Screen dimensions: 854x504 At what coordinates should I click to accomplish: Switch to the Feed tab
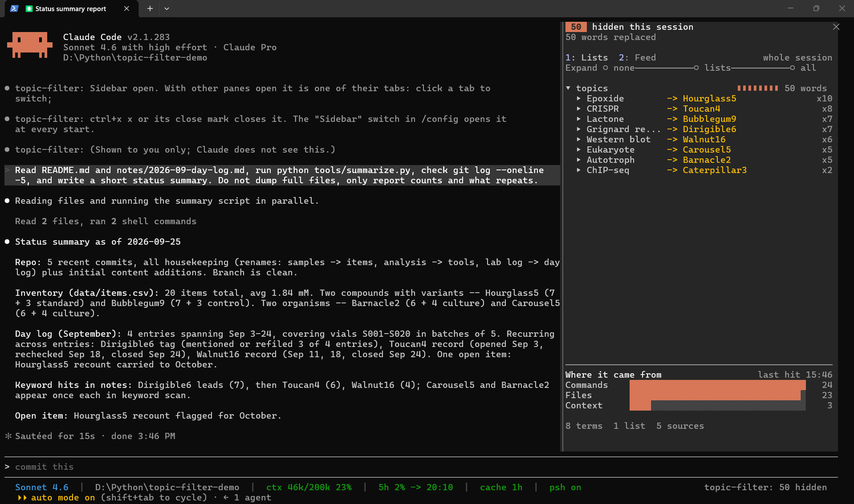coord(637,57)
